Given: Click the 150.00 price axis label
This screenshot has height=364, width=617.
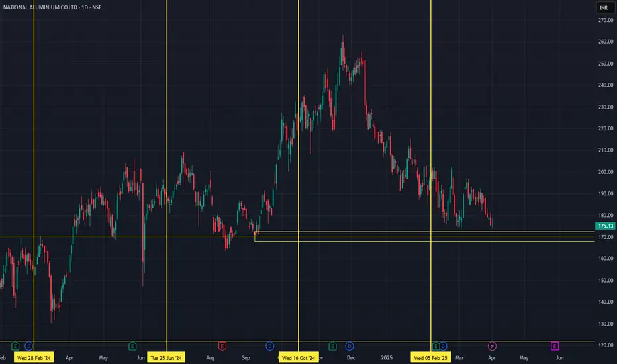Looking at the screenshot, I should [x=606, y=280].
